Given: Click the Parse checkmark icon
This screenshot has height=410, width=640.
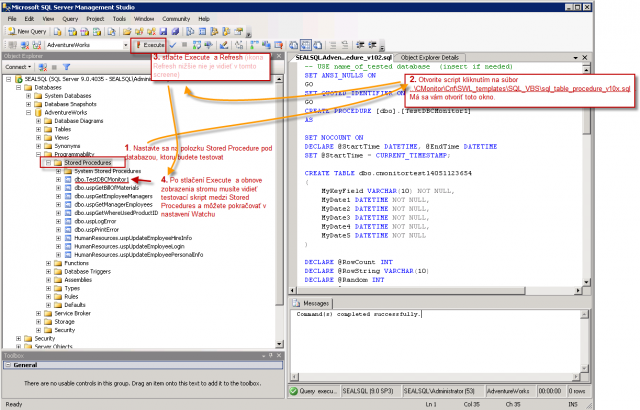Looking at the screenshot, I should click(173, 45).
